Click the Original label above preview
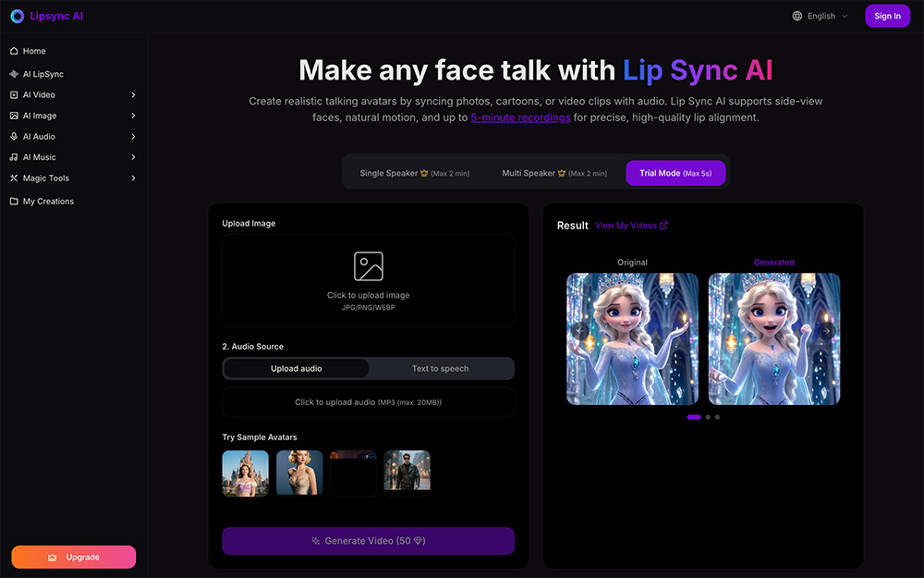 pyautogui.click(x=632, y=263)
